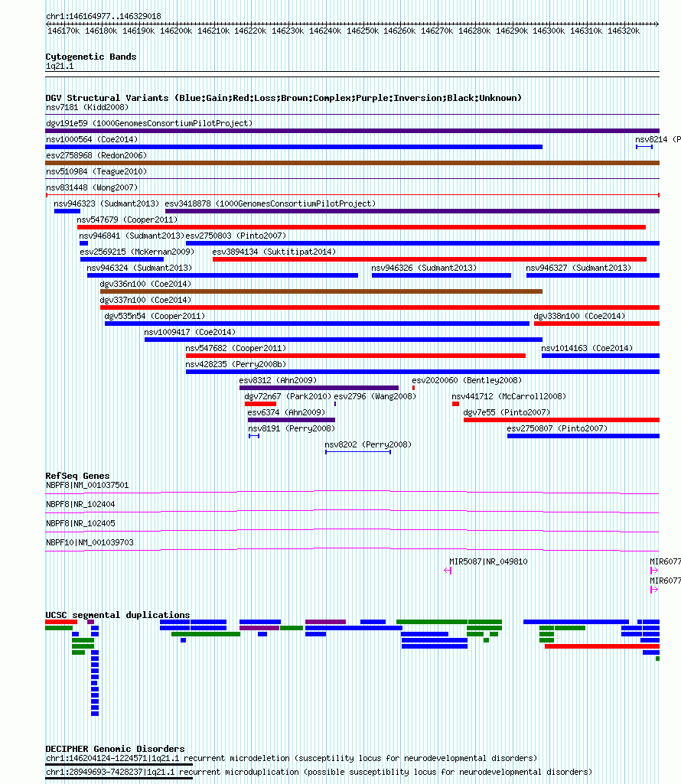Image resolution: width=681 pixels, height=784 pixels.
Task: Click nsv946327 (Sudmant2013) label
Action: click(578, 268)
